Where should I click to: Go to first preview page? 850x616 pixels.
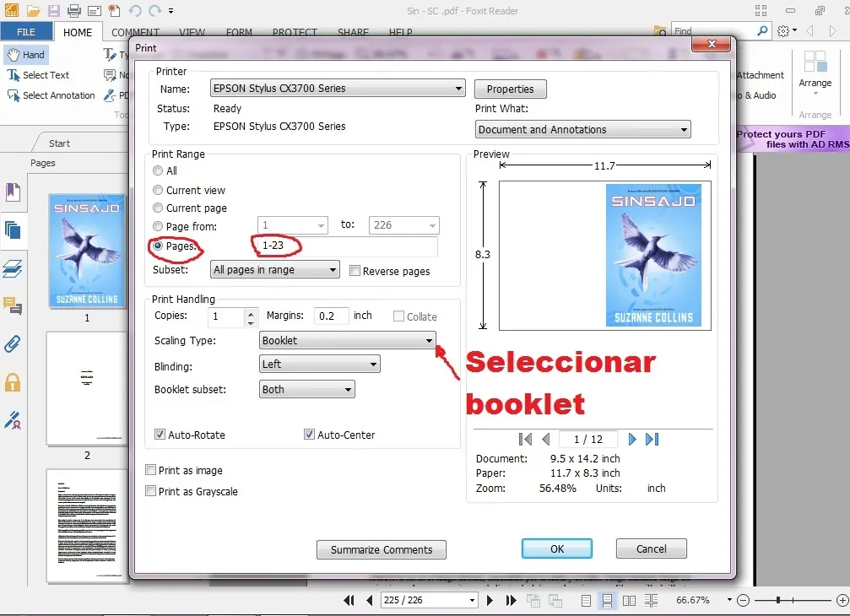coord(525,439)
